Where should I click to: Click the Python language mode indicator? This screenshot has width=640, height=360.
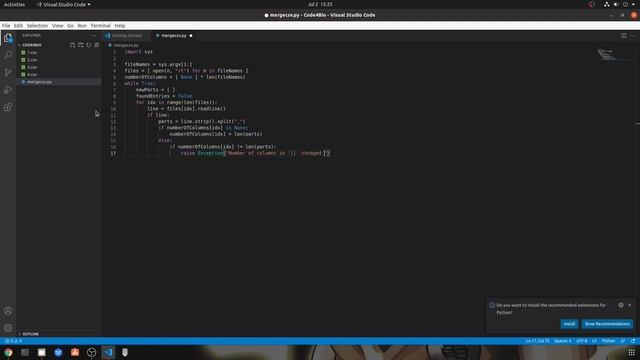click(608, 341)
